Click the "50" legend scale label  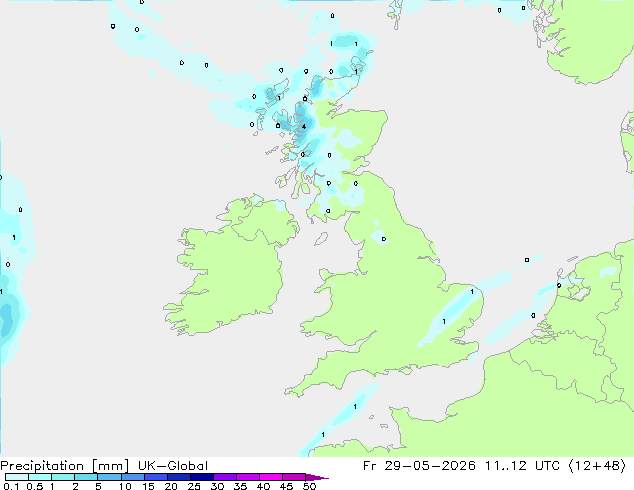click(309, 486)
